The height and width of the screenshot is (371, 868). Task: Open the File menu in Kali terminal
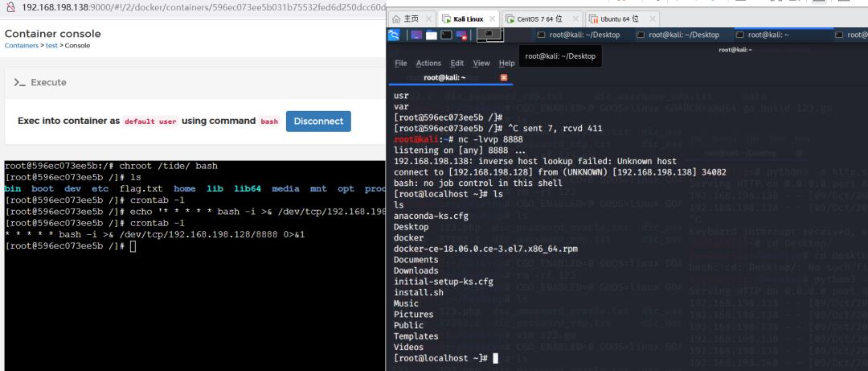pos(401,64)
